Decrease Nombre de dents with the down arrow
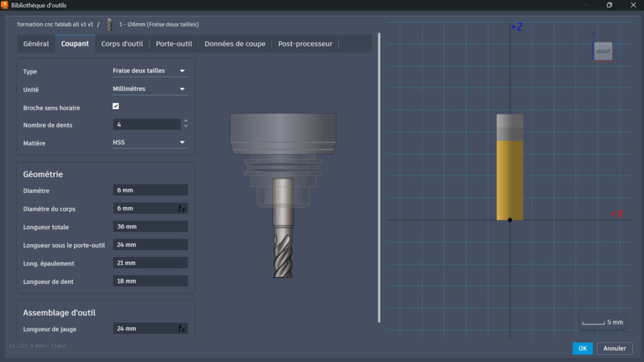The height and width of the screenshot is (362, 644). 186,127
